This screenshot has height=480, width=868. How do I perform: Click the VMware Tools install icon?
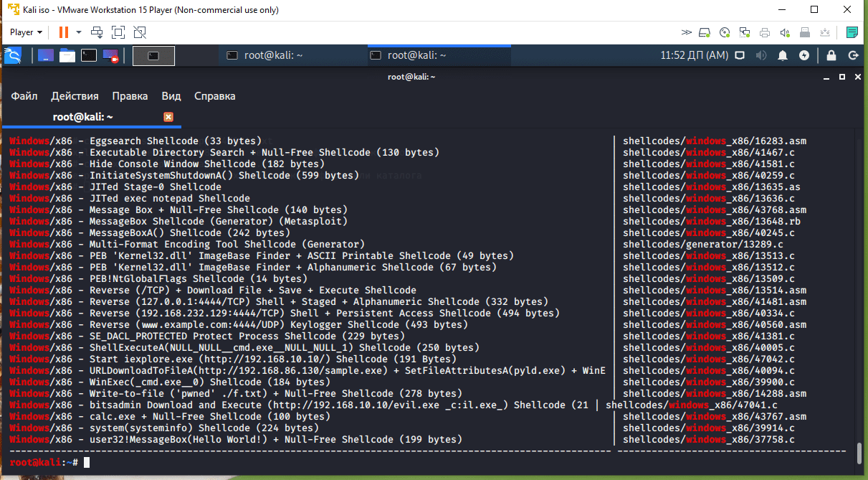(x=825, y=32)
